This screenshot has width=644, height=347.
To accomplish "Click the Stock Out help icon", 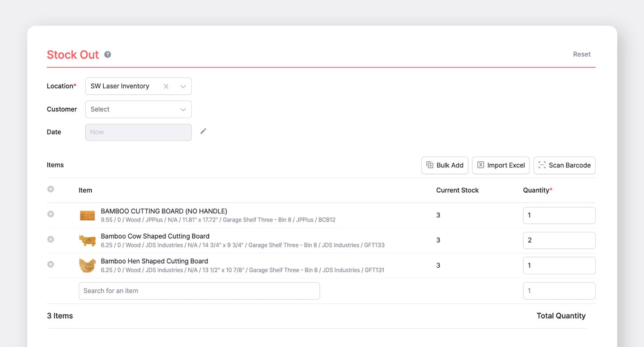I will point(107,54).
